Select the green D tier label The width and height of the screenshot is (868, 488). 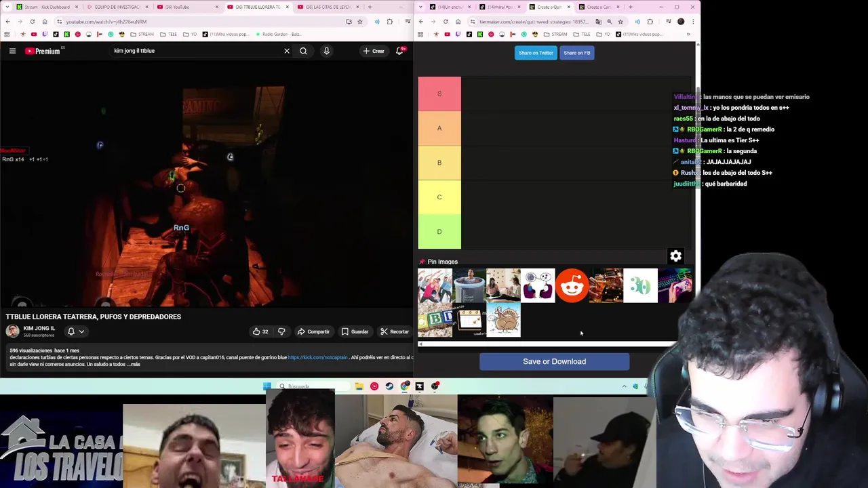point(439,232)
